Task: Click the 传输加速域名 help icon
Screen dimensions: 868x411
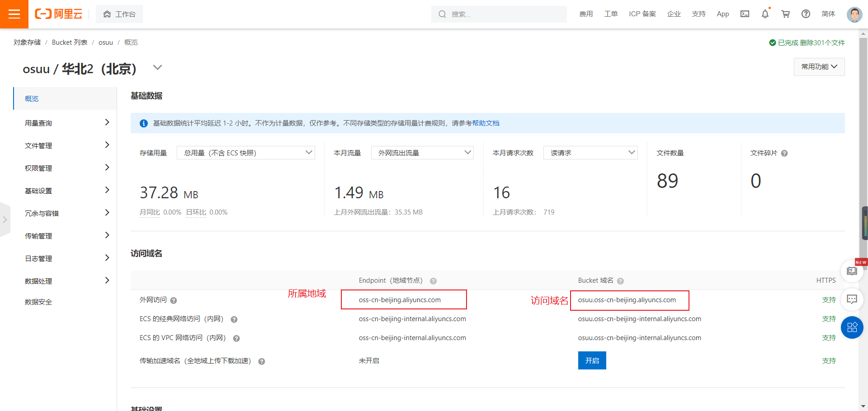Action: click(261, 361)
